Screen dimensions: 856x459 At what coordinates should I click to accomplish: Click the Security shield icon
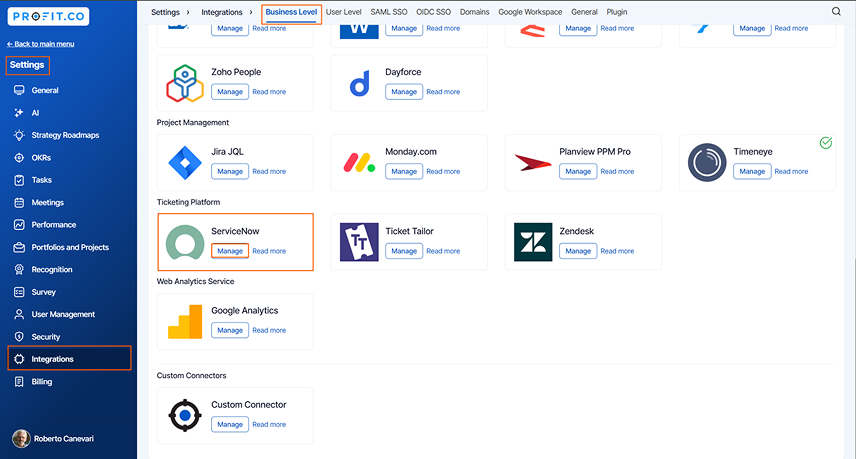tap(19, 337)
